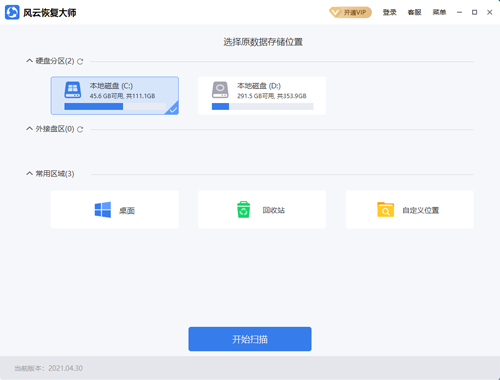
Task: Collapse the 常用区域(3) section chevron
Action: [29, 173]
